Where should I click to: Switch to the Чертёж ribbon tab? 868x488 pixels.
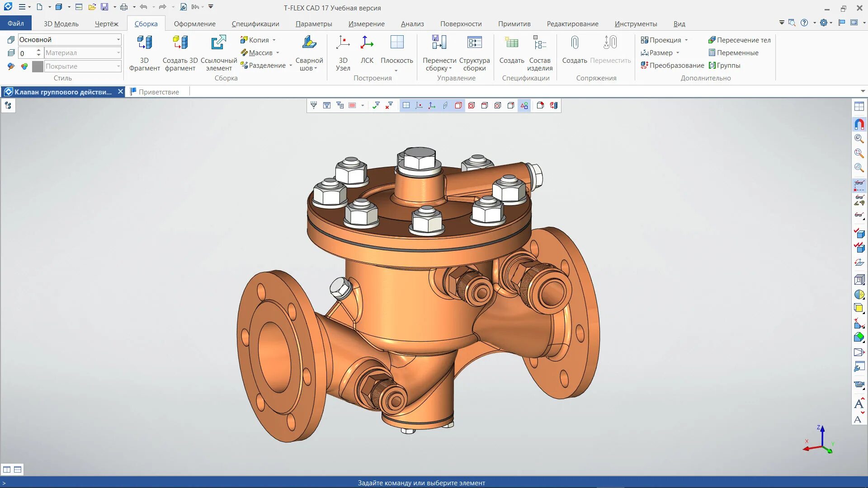coord(106,23)
